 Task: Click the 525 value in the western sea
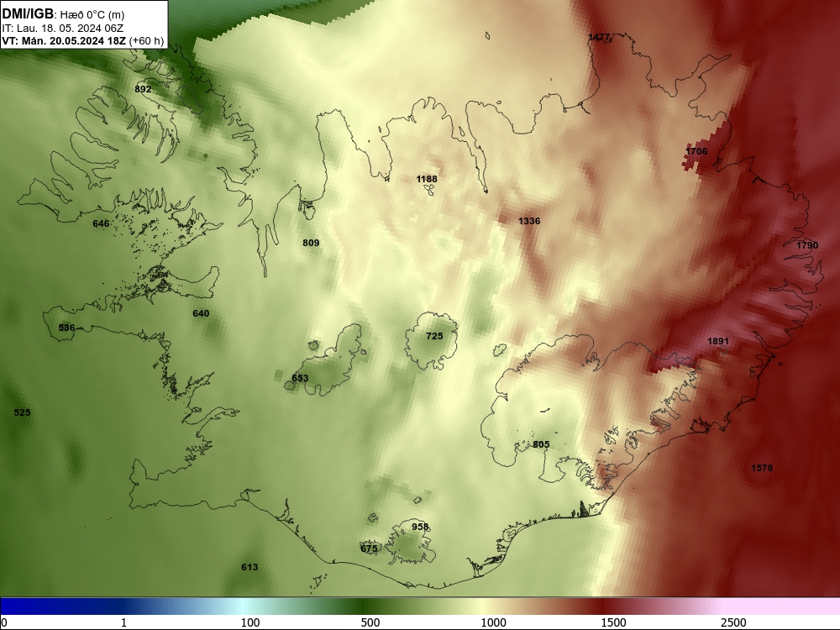pos(22,412)
